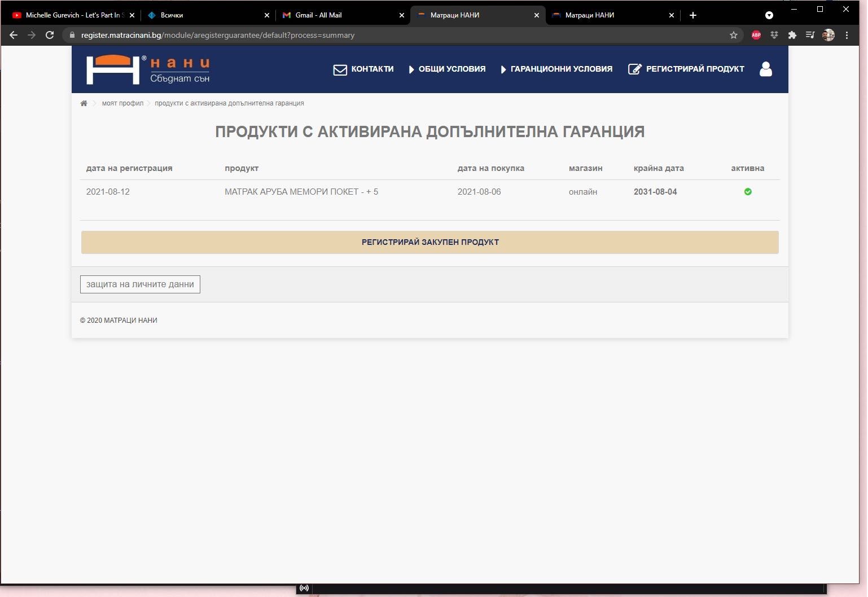
Task: Click the продукти с активирана допълнителна гаранция breadcrumb
Action: click(229, 103)
